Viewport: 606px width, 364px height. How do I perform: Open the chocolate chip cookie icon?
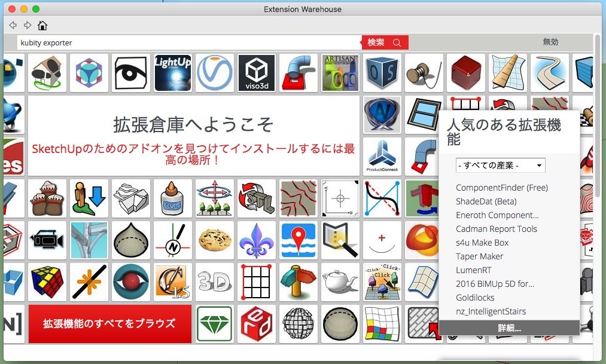click(x=215, y=240)
